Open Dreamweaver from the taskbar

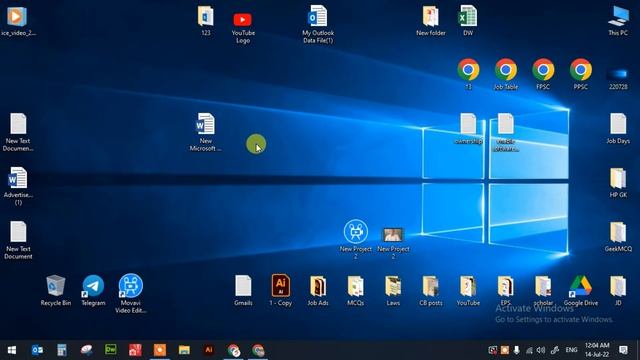(111, 350)
